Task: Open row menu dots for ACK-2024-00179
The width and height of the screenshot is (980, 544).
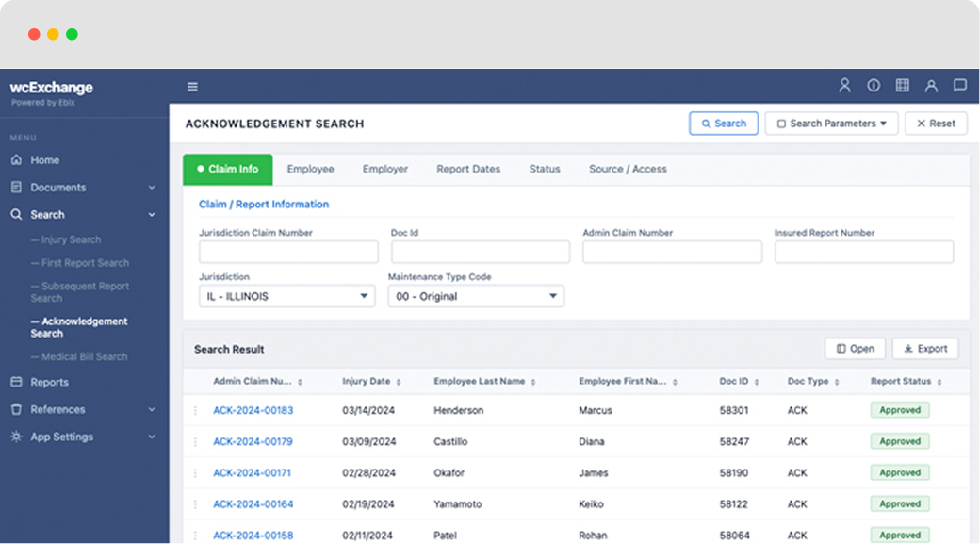Action: click(195, 441)
